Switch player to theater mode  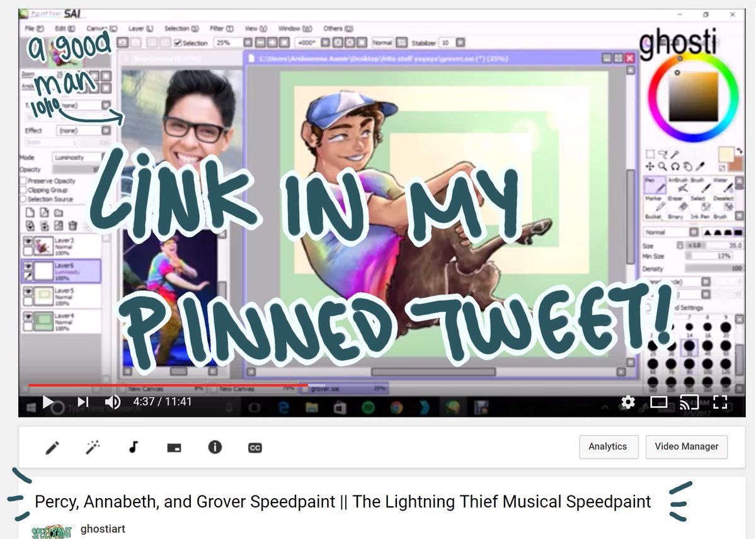658,402
